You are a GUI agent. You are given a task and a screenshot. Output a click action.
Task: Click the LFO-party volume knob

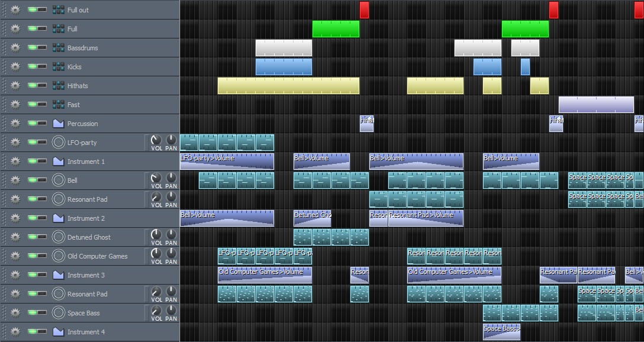[x=156, y=140]
